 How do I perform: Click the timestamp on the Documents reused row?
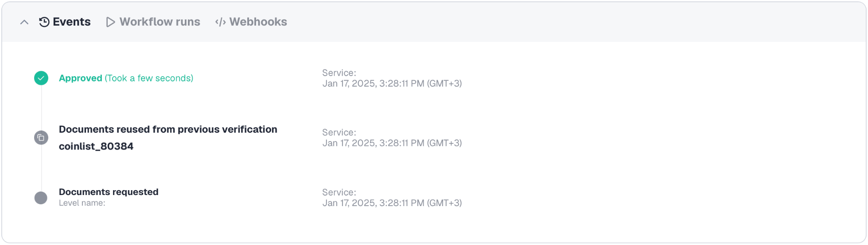[392, 143]
